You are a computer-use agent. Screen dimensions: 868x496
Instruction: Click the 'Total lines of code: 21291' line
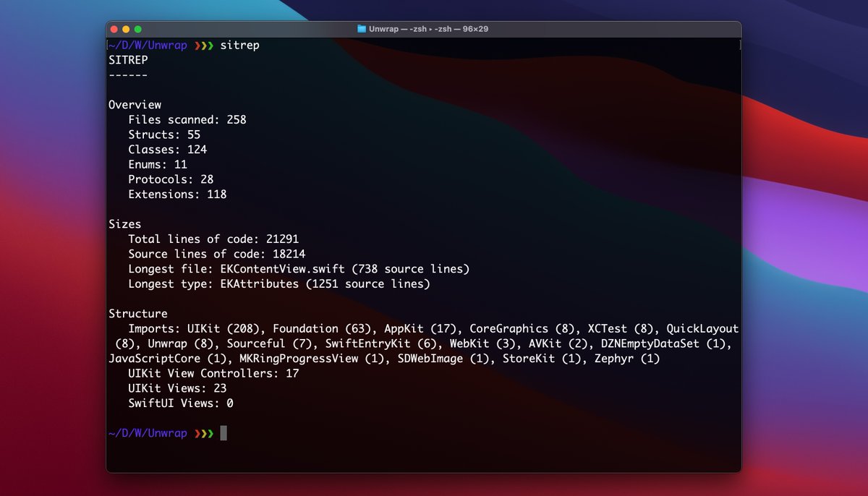point(213,239)
